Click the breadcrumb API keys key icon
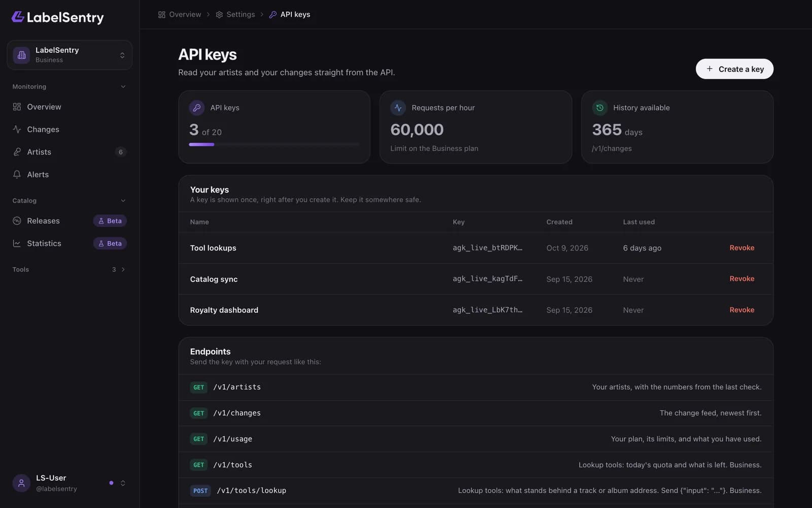Screen dimensions: 812x508 coord(273,14)
